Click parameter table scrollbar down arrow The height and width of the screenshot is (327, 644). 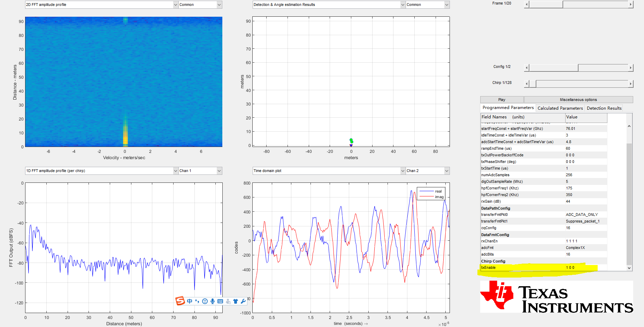click(x=629, y=268)
